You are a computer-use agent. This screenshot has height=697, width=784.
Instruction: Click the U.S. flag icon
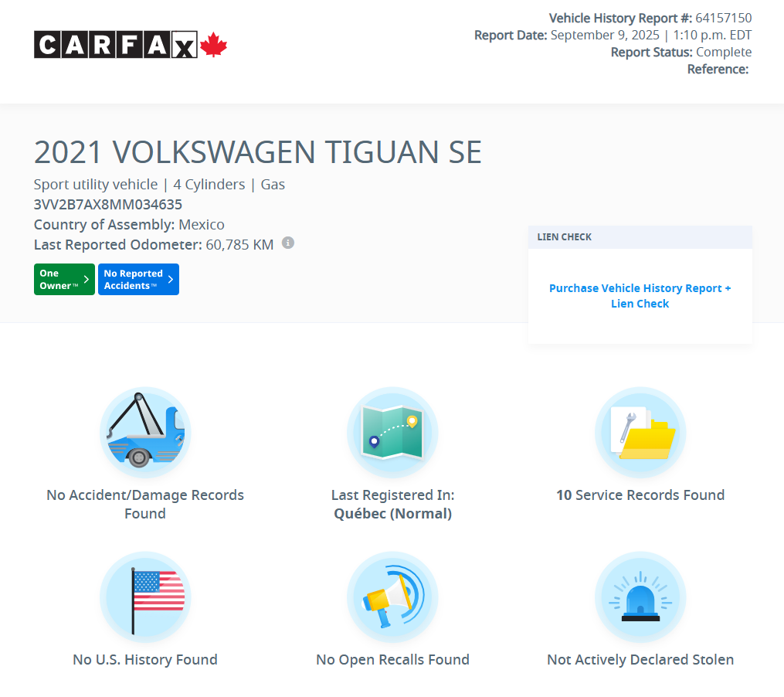point(145,597)
